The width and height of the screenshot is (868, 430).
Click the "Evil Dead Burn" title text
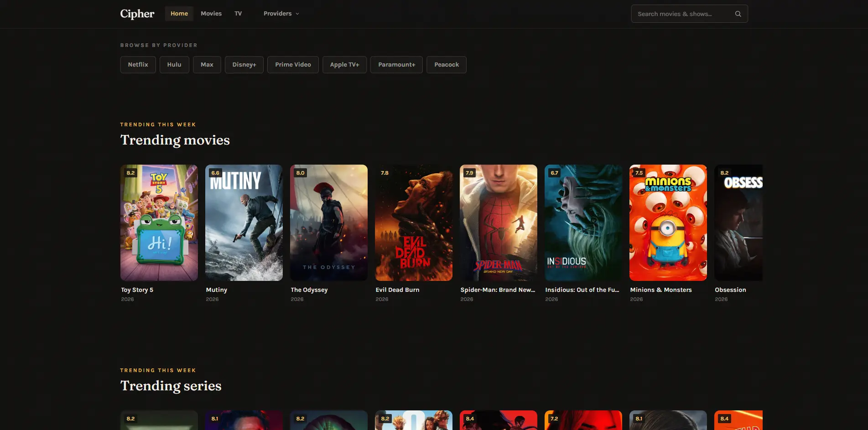pos(397,290)
